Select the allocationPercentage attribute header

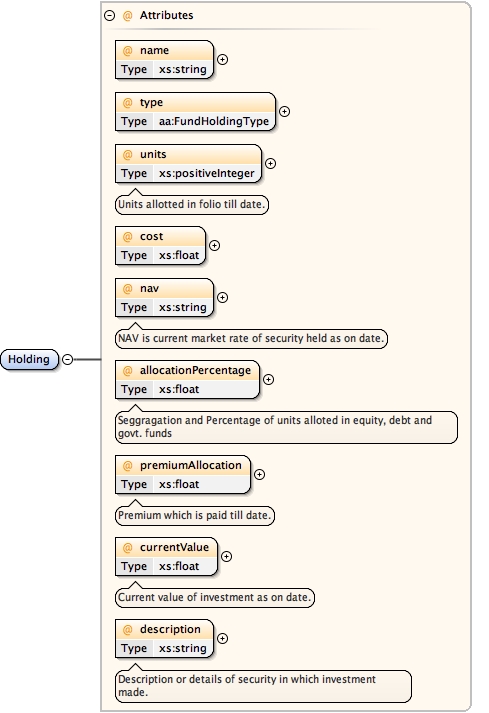click(187, 370)
